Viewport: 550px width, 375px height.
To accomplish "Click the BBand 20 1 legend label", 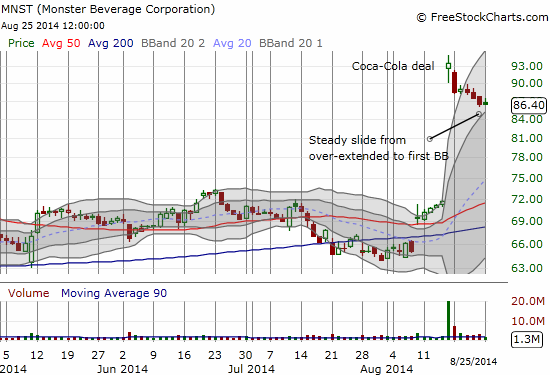I will point(290,43).
